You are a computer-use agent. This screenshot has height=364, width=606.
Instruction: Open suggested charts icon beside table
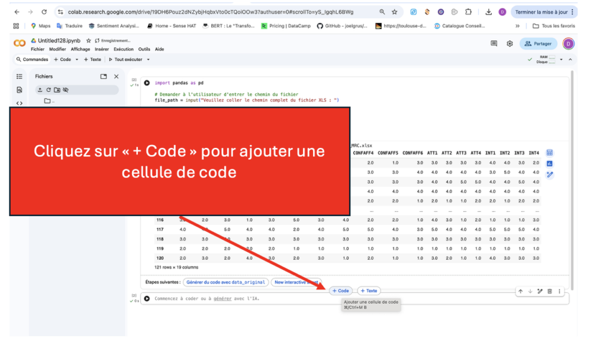[549, 163]
